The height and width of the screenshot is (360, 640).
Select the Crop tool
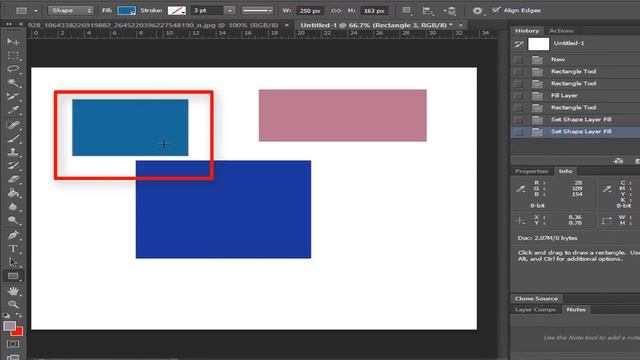tap(13, 96)
